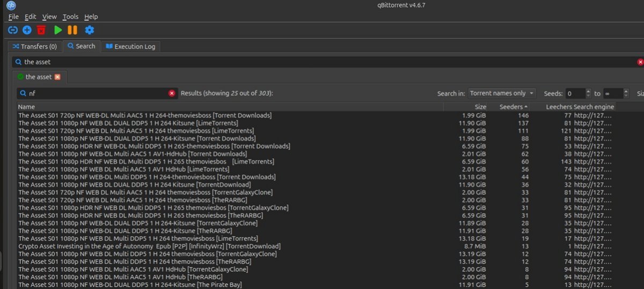Close the 'the asset' search result tab
The image size is (644, 289).
point(57,77)
